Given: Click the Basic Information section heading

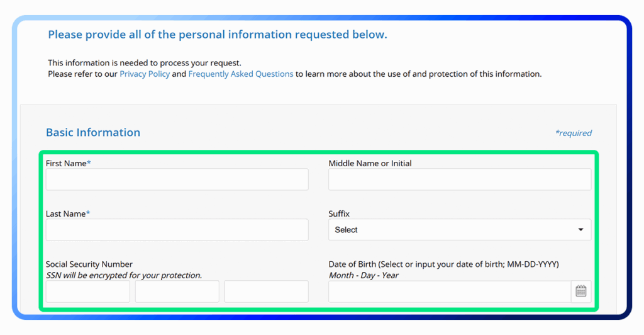Looking at the screenshot, I should 93,132.
